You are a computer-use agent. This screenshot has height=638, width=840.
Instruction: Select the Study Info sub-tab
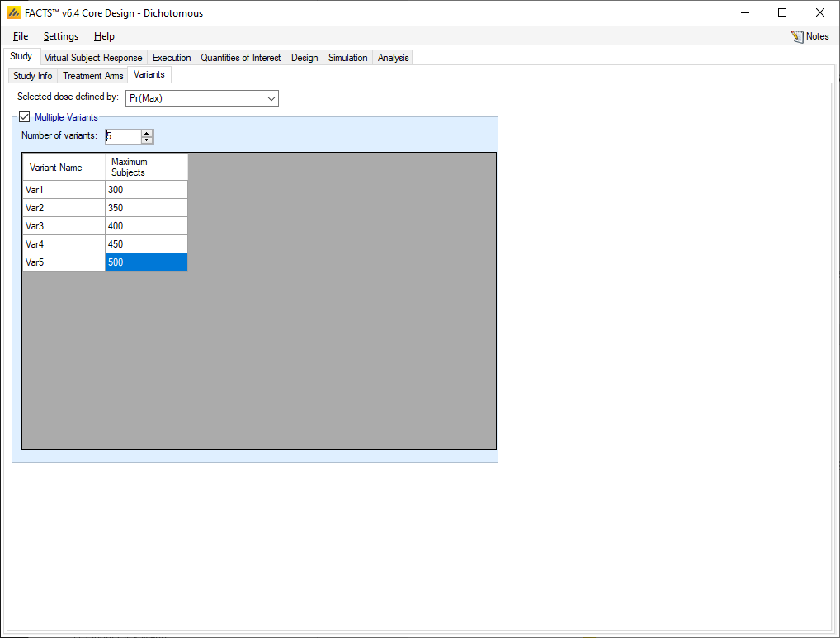click(x=33, y=76)
